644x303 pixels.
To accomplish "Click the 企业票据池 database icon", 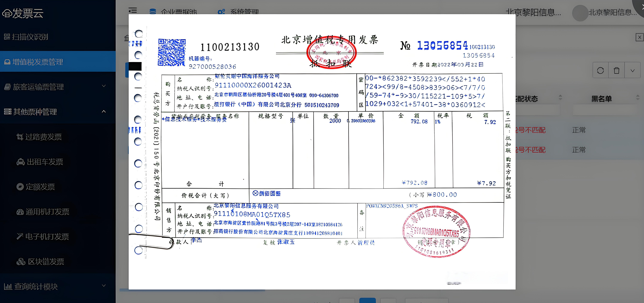I will 152,12.
